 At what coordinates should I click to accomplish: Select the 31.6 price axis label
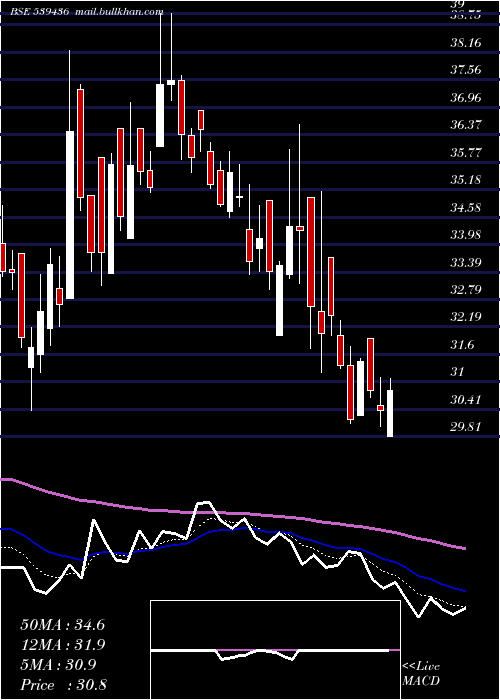(462, 345)
